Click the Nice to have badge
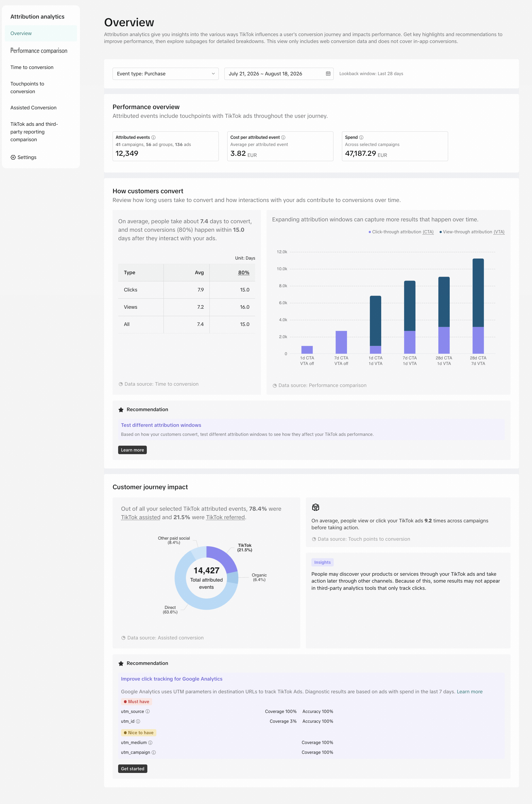 pos(139,733)
